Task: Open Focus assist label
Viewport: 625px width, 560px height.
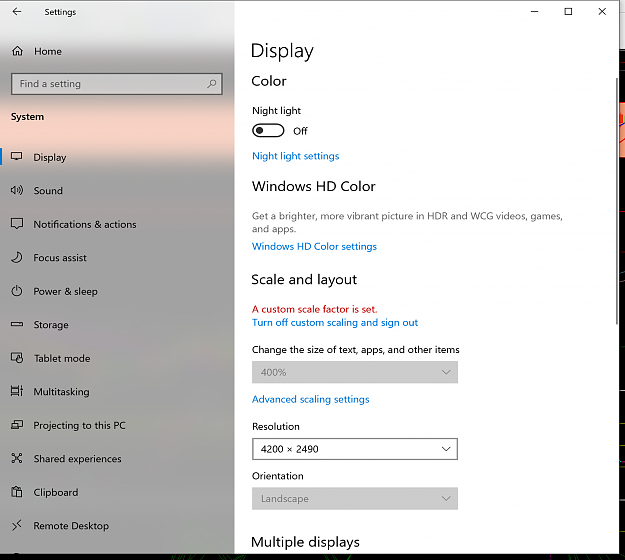Action: 60,258
